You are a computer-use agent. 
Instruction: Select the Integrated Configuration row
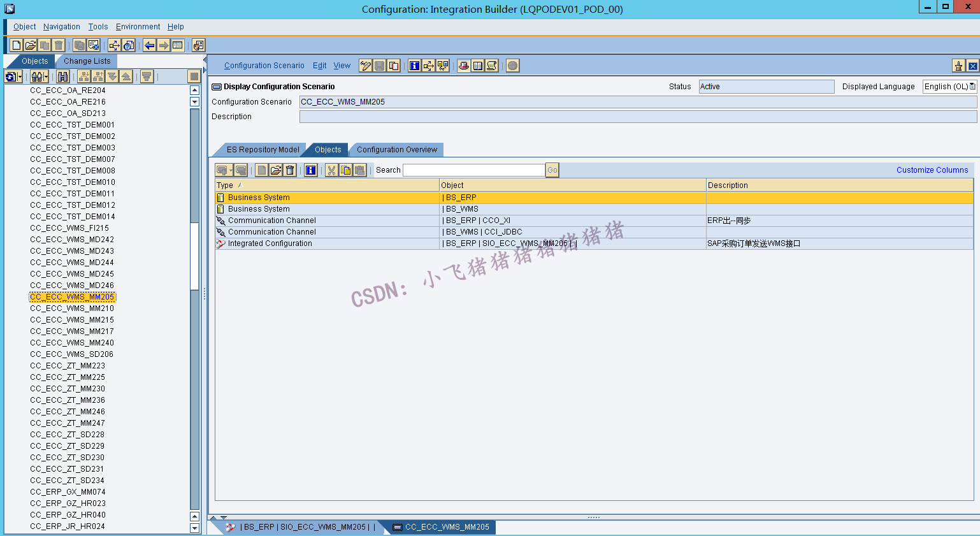594,243
